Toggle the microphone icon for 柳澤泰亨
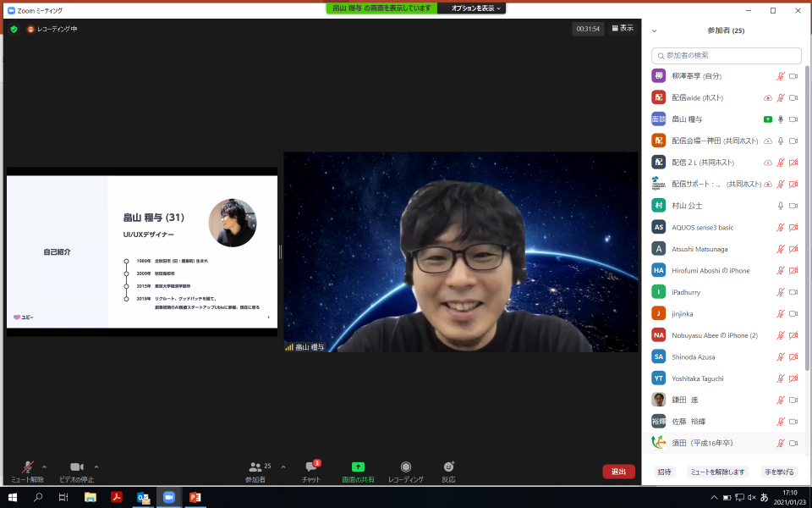The width and height of the screenshot is (812, 508). [x=781, y=76]
